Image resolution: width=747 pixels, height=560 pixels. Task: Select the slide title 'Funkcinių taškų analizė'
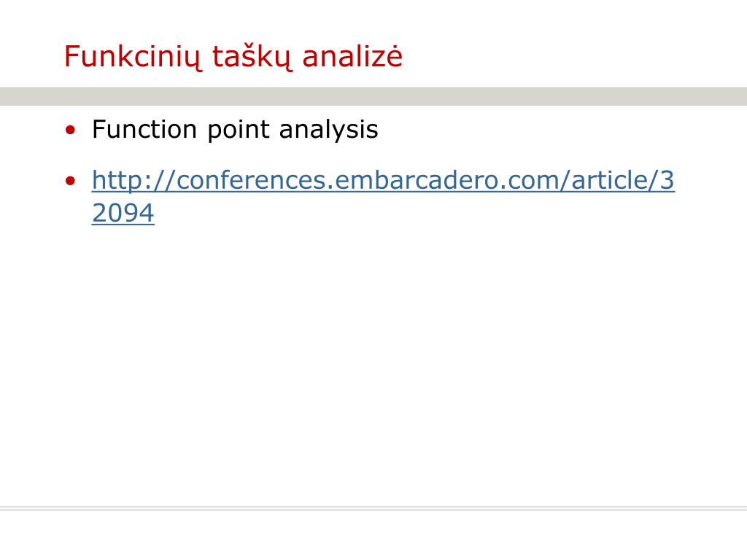[233, 57]
